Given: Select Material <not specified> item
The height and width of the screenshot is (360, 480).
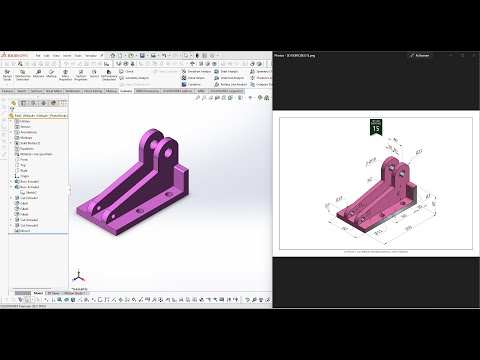Looking at the screenshot, I should point(34,154).
